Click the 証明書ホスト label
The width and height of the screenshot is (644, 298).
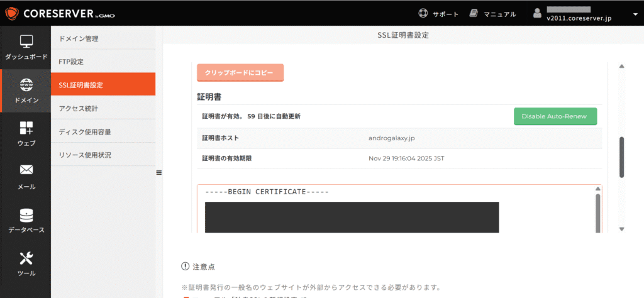tap(221, 138)
